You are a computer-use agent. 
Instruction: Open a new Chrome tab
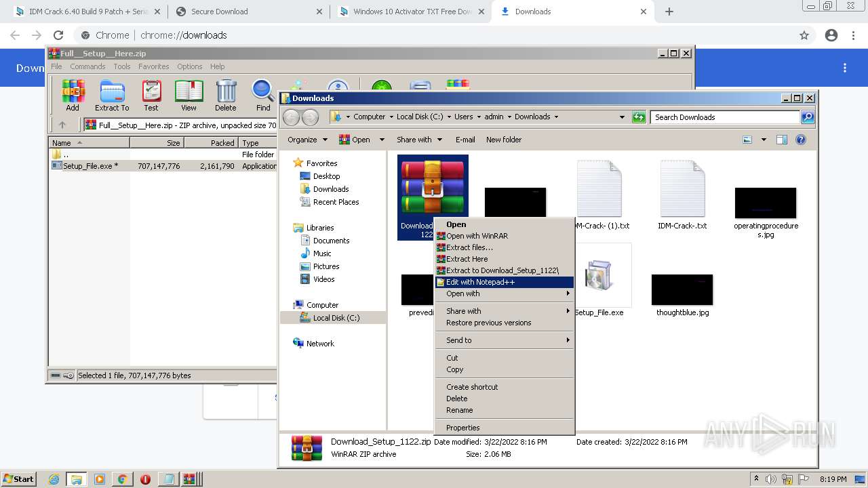coord(669,12)
